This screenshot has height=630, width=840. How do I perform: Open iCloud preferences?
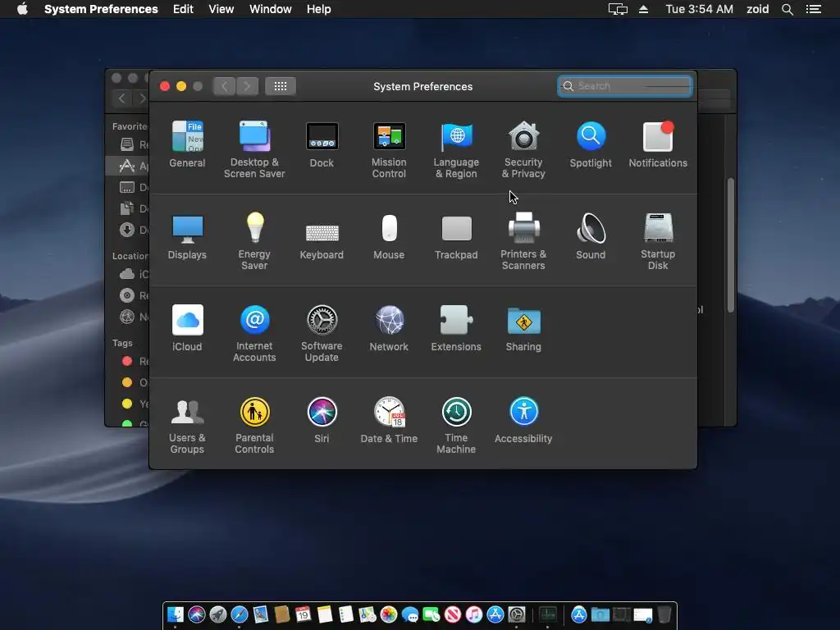click(x=187, y=328)
